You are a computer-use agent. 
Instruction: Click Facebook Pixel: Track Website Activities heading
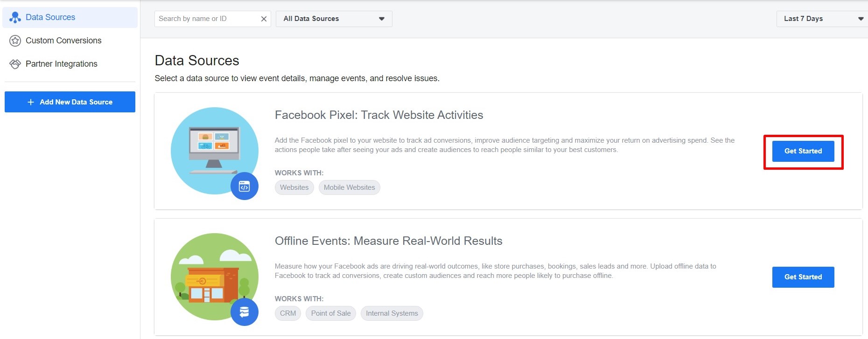[379, 115]
